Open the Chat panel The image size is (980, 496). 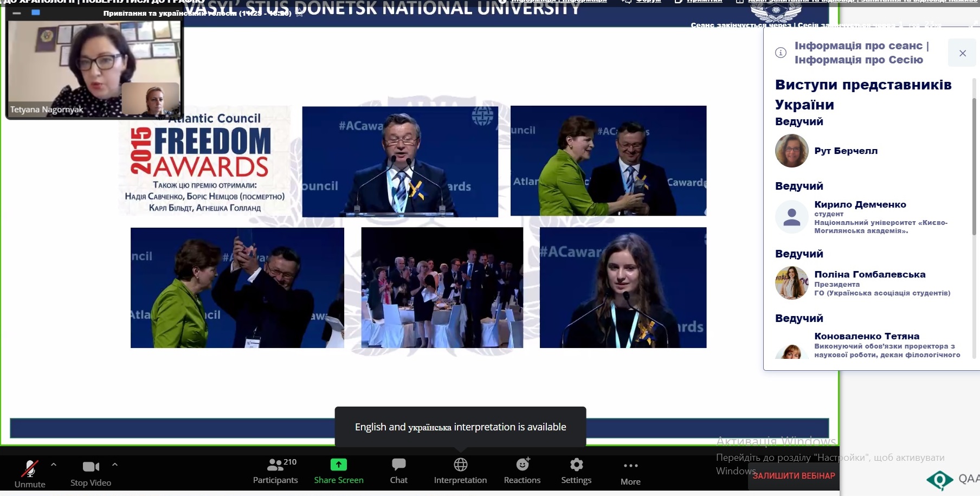click(x=398, y=472)
